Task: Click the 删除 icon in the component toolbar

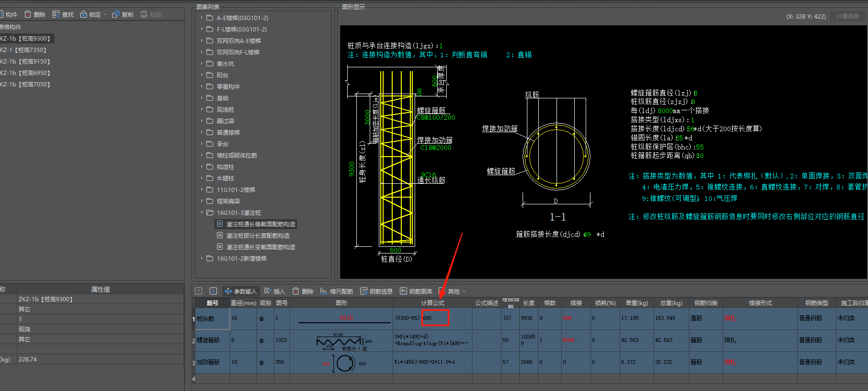Action: [x=28, y=14]
